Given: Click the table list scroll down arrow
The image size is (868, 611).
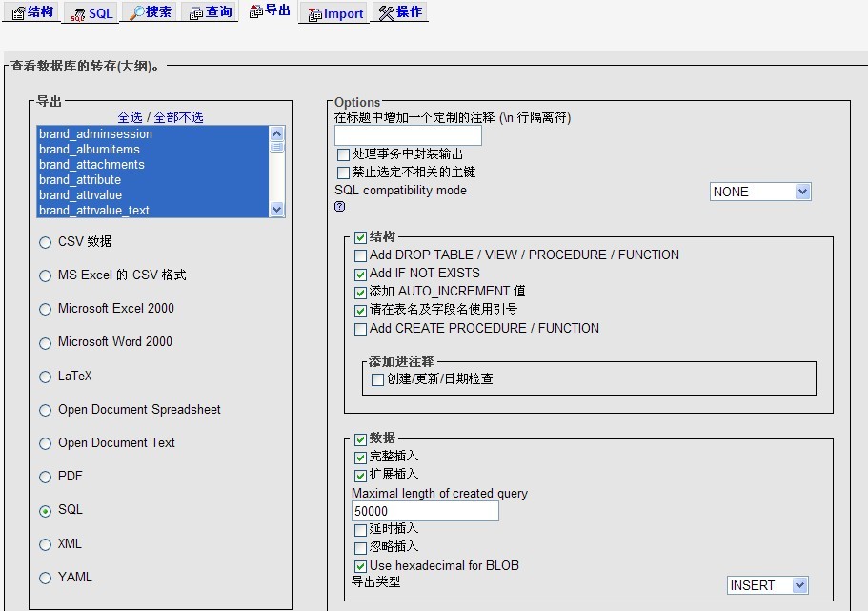Looking at the screenshot, I should pyautogui.click(x=276, y=210).
